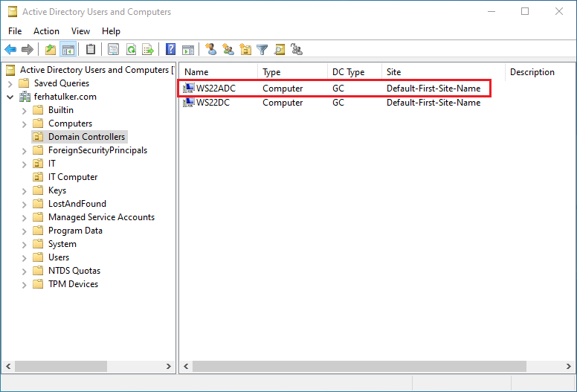Open the File menu

coord(15,31)
